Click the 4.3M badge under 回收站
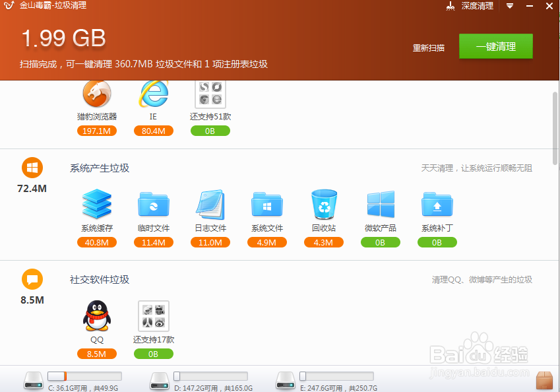560x392 pixels. click(x=324, y=242)
